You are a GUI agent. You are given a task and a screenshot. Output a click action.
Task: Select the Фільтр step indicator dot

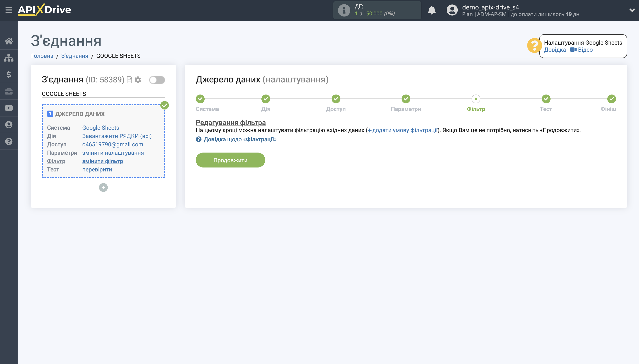(x=476, y=99)
